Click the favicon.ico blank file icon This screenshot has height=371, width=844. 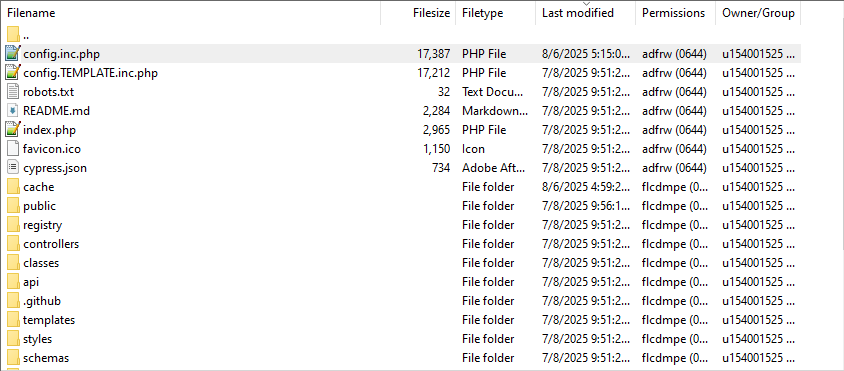(x=13, y=149)
